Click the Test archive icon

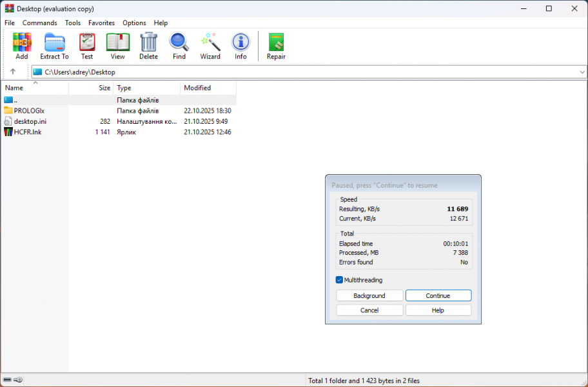click(x=87, y=43)
